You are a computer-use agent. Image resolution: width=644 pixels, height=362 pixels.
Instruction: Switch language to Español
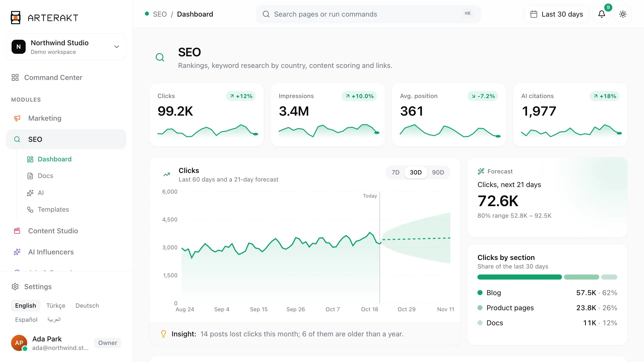pos(26,320)
